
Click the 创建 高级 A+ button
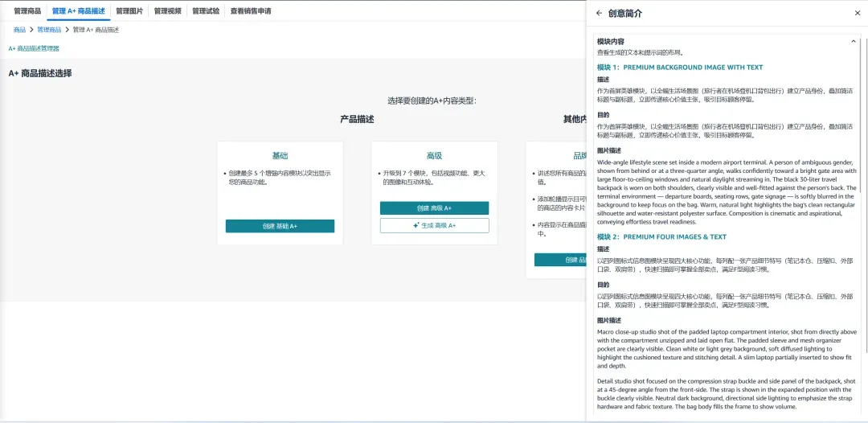click(x=434, y=208)
